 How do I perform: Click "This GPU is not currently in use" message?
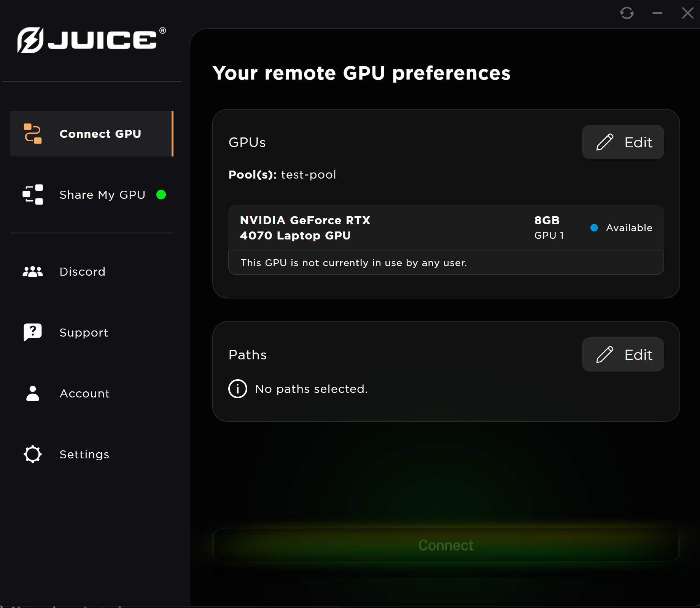354,263
